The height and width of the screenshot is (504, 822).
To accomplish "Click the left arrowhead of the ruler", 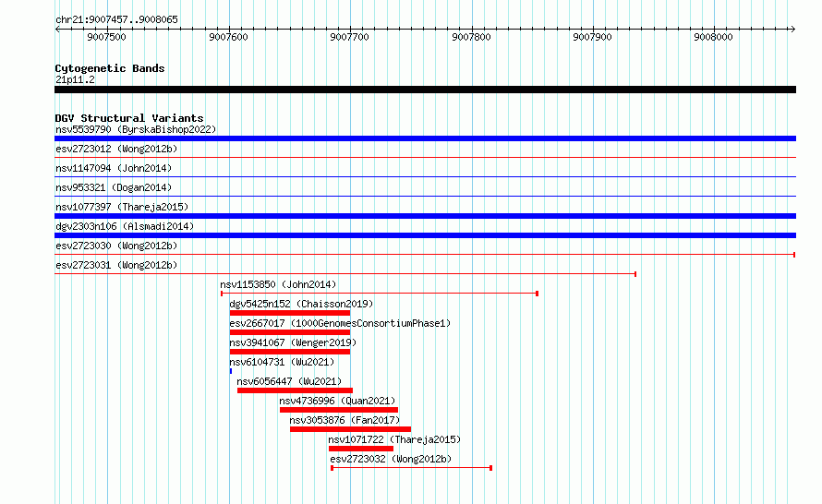I will [x=57, y=29].
